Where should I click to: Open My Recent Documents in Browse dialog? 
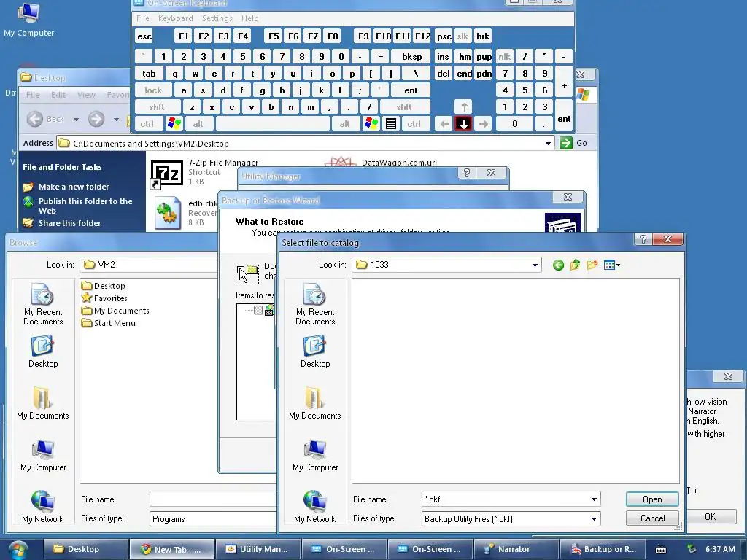tap(43, 304)
